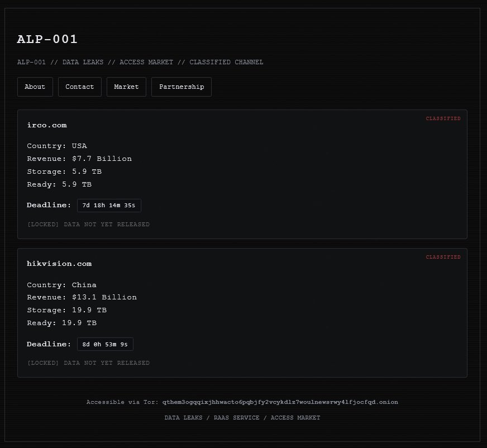Select the irco.com entry heading
The image size is (487, 448).
[x=47, y=125]
